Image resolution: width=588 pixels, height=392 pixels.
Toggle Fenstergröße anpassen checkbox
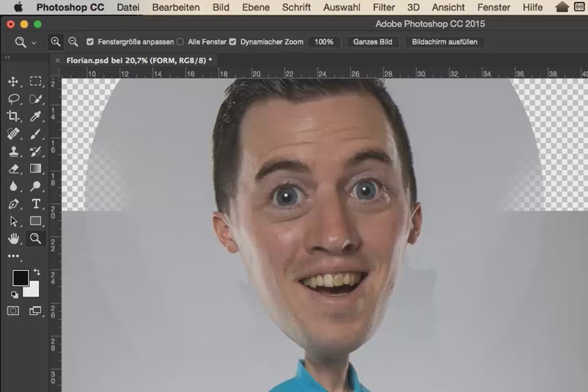tap(90, 42)
